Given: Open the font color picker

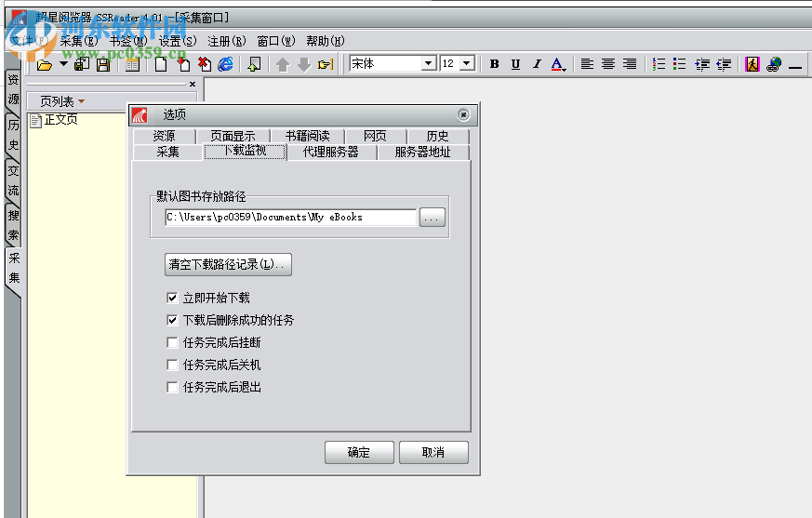Looking at the screenshot, I should (558, 64).
